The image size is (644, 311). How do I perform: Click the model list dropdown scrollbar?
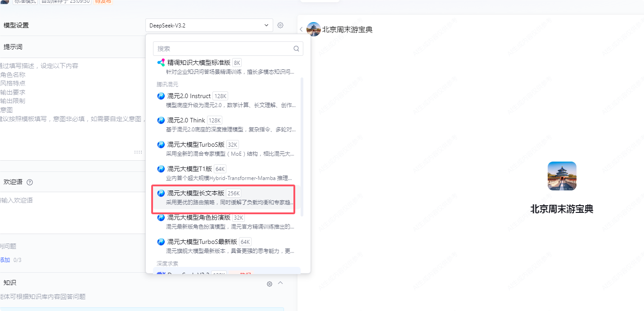[302, 146]
